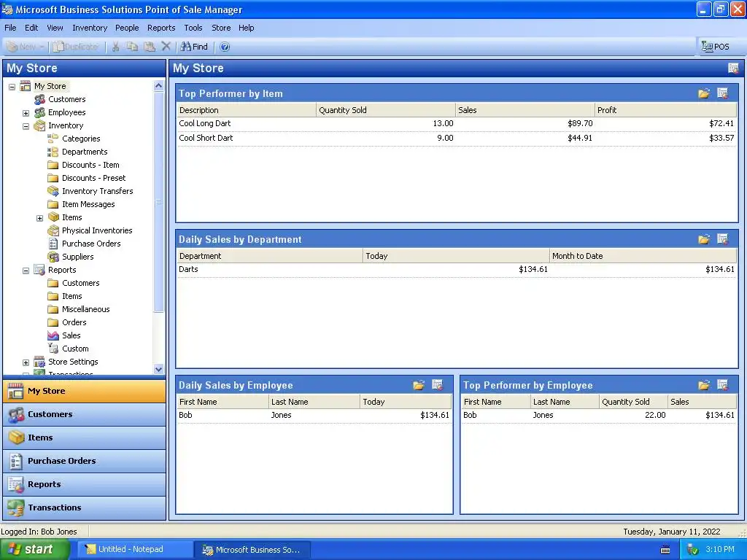Viewport: 747px width, 560px height.
Task: Click the Delete X toolbar icon
Action: pyautogui.click(x=166, y=46)
